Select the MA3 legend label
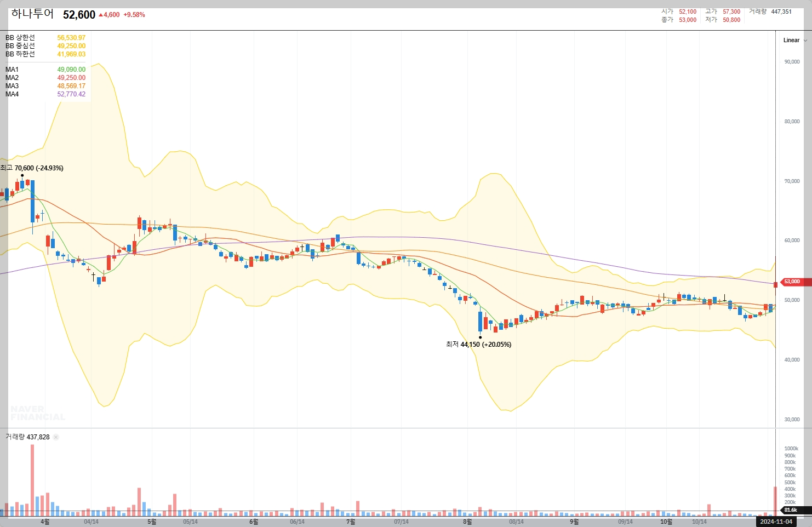Image resolution: width=812 pixels, height=527 pixels. (x=12, y=86)
